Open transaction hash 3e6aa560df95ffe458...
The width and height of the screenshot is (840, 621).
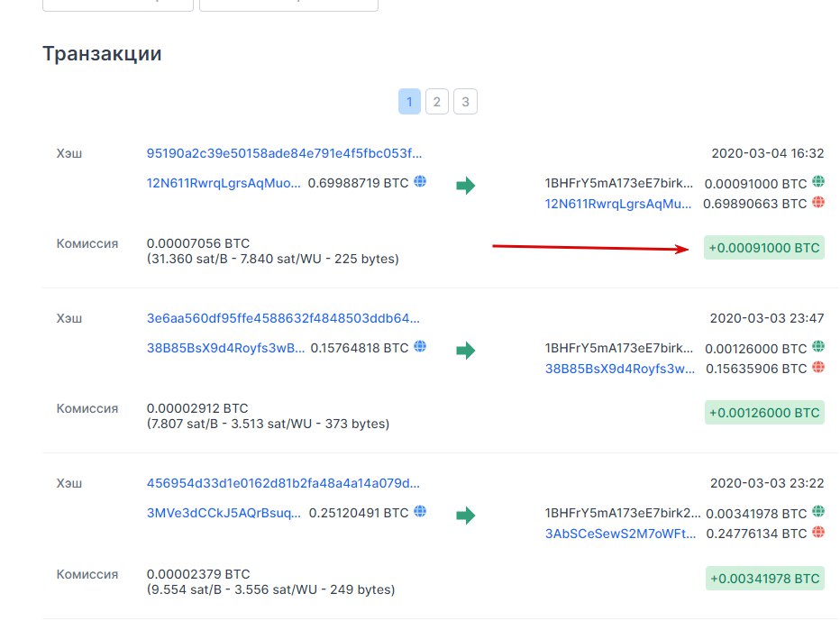click(283, 318)
